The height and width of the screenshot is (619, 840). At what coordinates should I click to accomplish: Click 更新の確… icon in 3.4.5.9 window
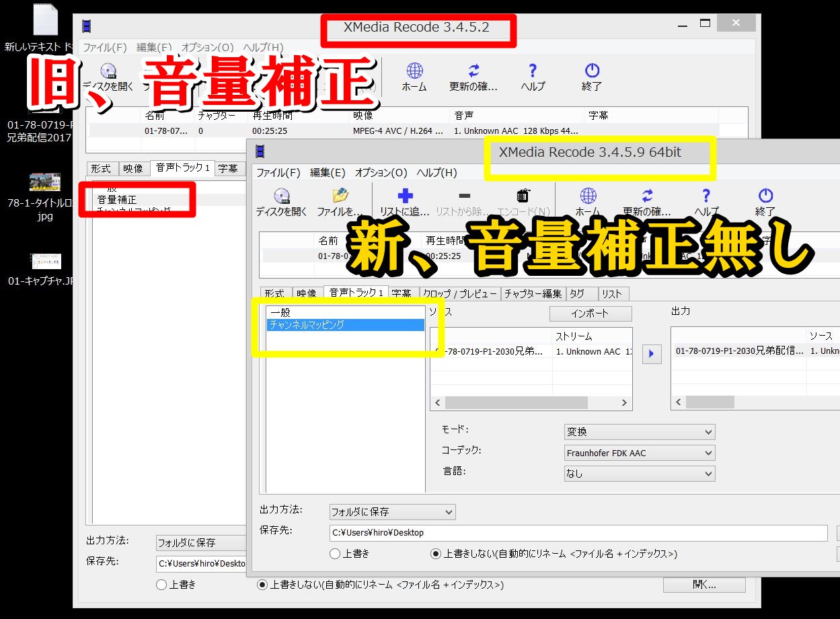click(x=647, y=196)
